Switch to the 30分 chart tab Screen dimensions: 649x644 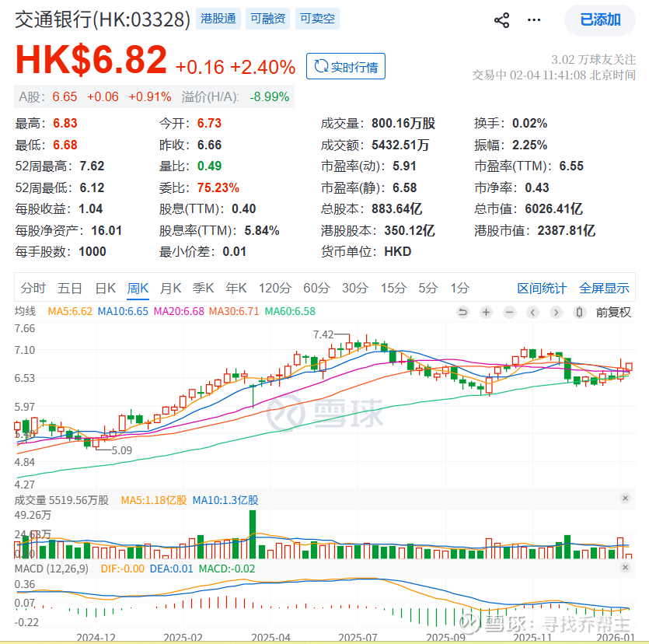pyautogui.click(x=355, y=288)
